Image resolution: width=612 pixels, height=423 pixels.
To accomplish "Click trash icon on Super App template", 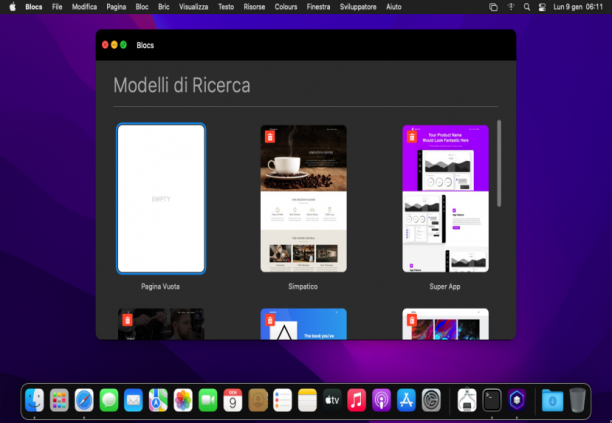I will pyautogui.click(x=412, y=137).
